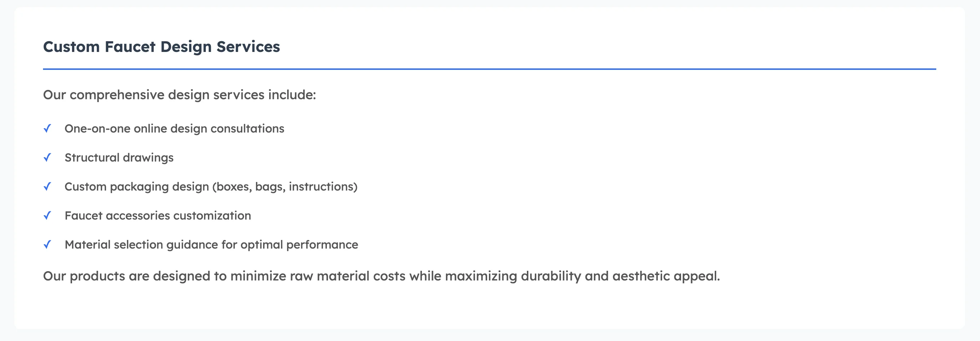
Task: Click the Structural drawings list item
Action: [119, 157]
